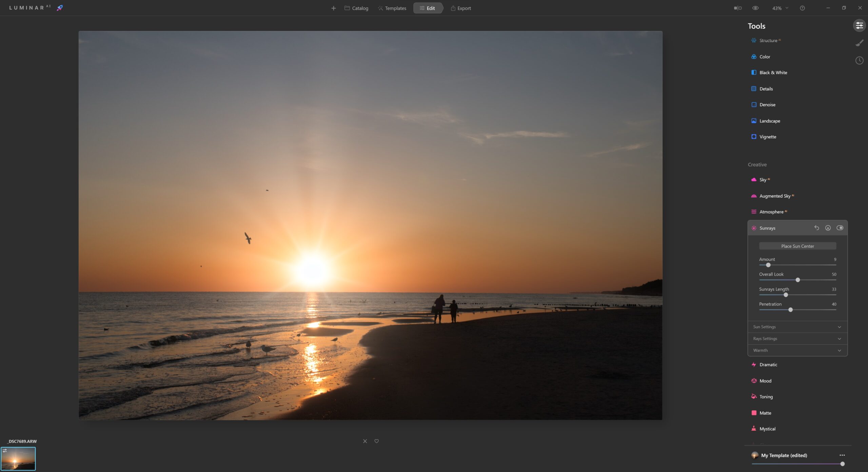Screen dimensions: 868x472
Task: Click the Creative section heading
Action: click(x=757, y=164)
